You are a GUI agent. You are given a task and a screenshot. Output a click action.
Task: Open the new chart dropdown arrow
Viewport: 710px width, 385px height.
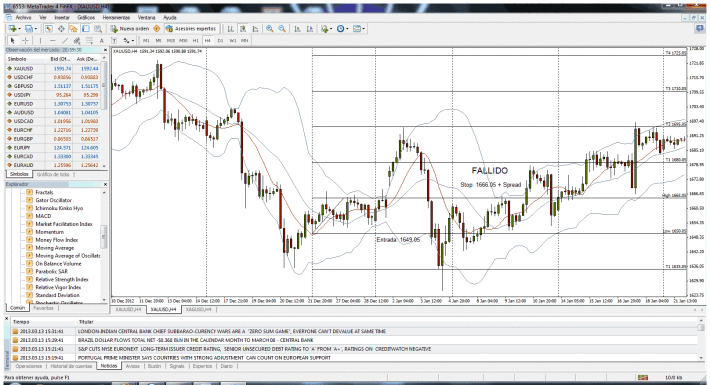(x=19, y=29)
